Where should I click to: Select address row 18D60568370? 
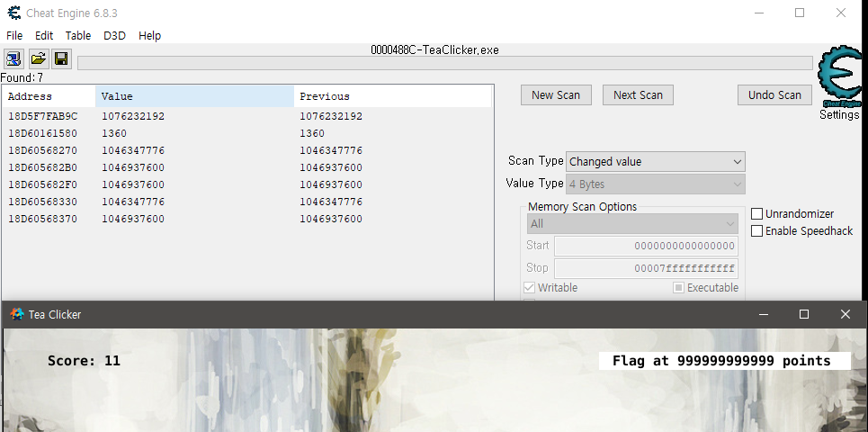(x=246, y=219)
